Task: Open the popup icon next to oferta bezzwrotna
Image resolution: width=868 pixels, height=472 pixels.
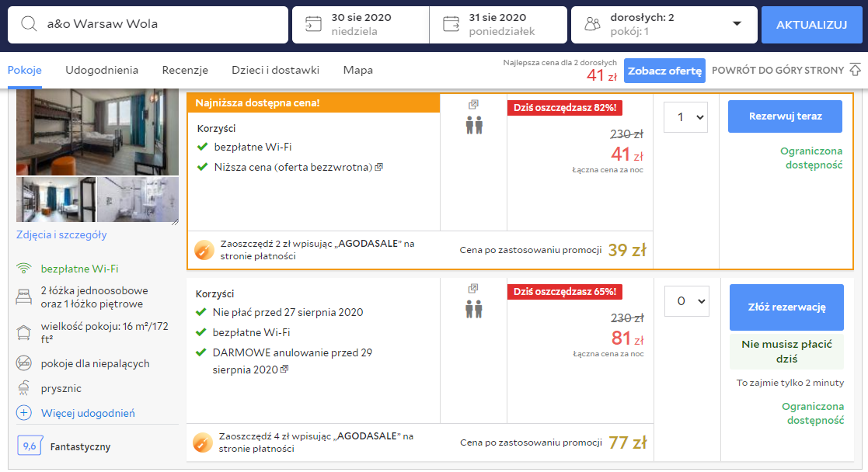Action: [378, 167]
